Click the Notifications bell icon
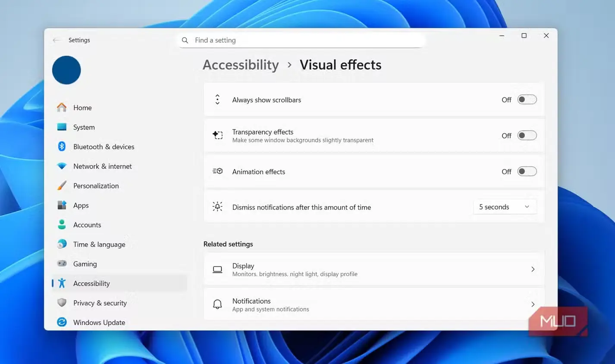The image size is (615, 364). coord(217,304)
